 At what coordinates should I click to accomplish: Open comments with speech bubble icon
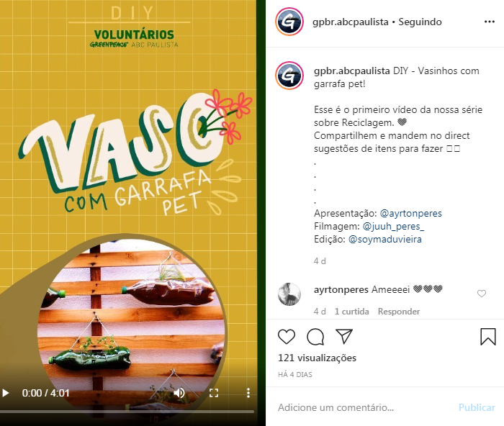pyautogui.click(x=315, y=337)
